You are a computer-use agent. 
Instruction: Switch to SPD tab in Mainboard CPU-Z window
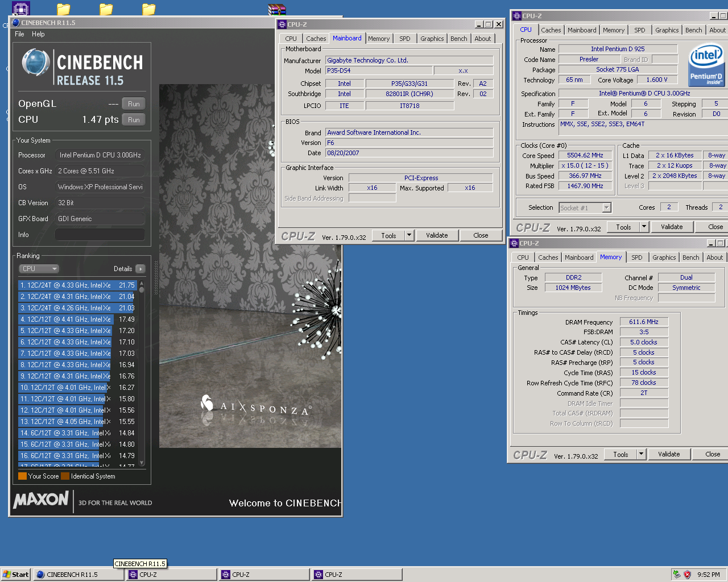[405, 39]
